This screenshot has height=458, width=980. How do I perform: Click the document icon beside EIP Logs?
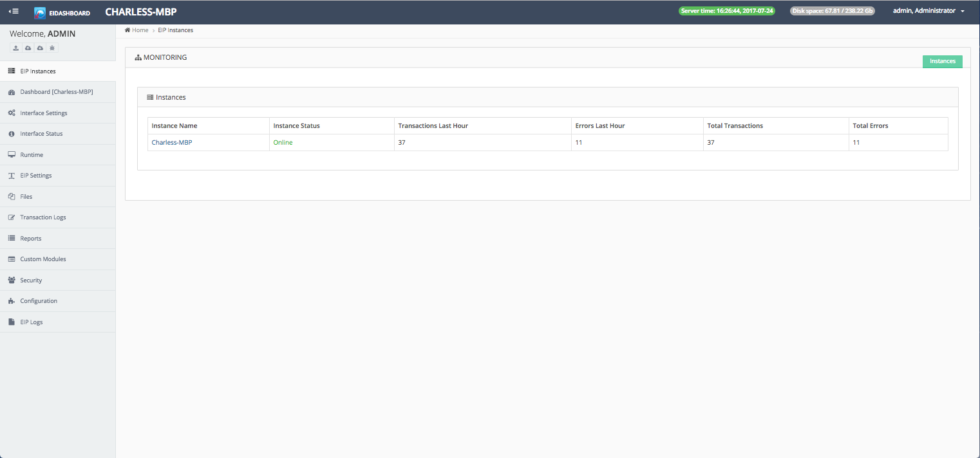pos(12,322)
